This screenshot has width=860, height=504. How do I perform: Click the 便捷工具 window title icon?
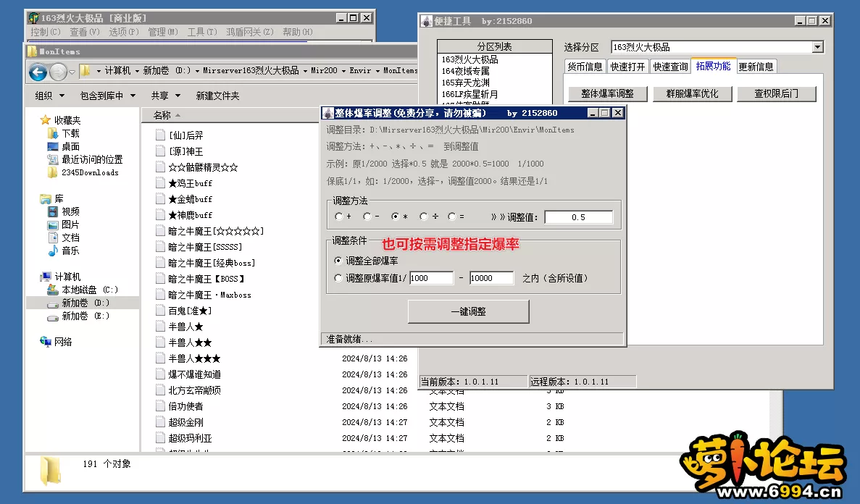(427, 21)
